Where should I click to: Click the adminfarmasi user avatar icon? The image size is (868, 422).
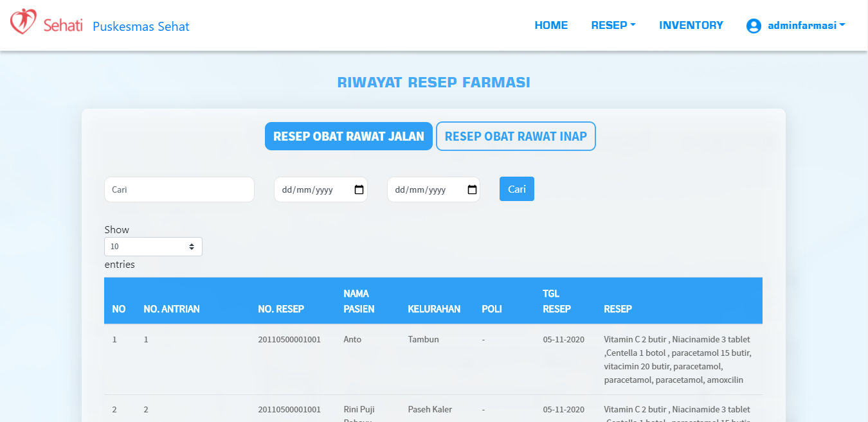click(754, 26)
